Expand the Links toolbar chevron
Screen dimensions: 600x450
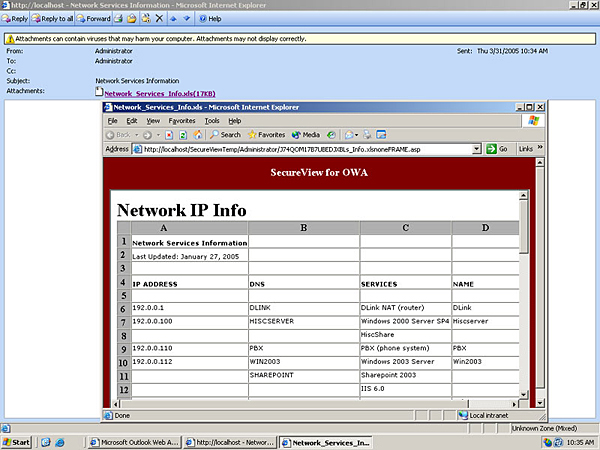coord(541,149)
